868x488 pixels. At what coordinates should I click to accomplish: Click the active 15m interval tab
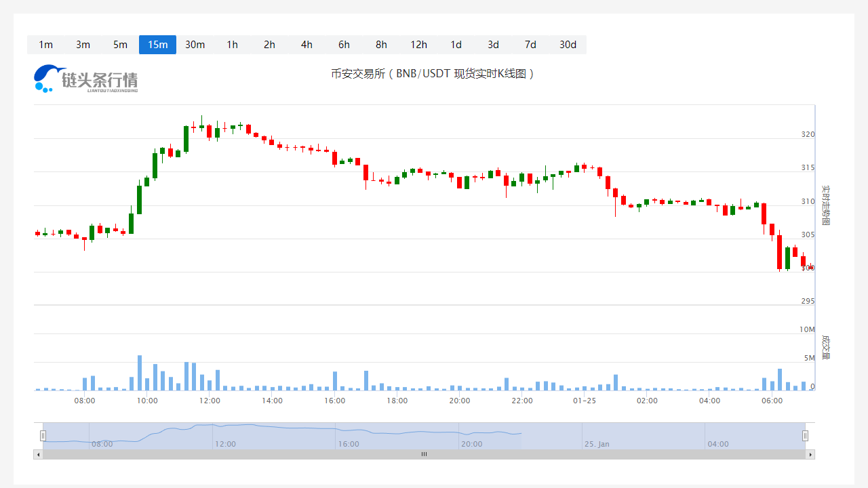[x=157, y=45]
